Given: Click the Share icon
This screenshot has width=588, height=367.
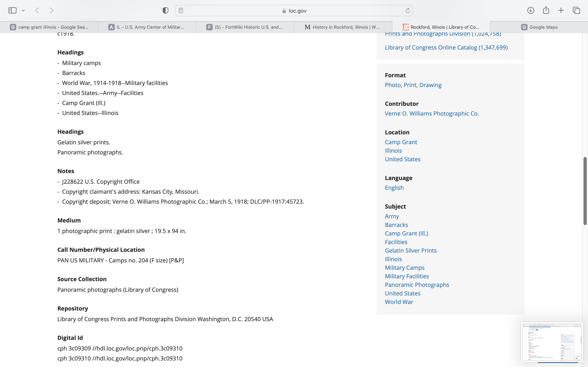Looking at the screenshot, I should click(x=546, y=10).
